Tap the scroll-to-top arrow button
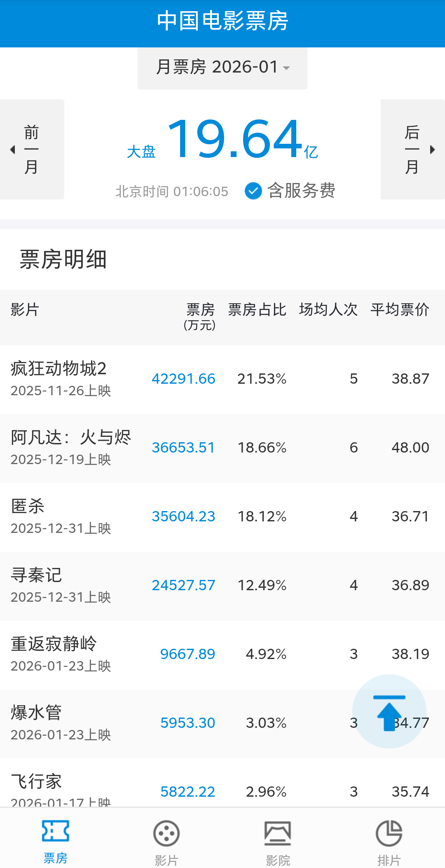 [x=389, y=711]
